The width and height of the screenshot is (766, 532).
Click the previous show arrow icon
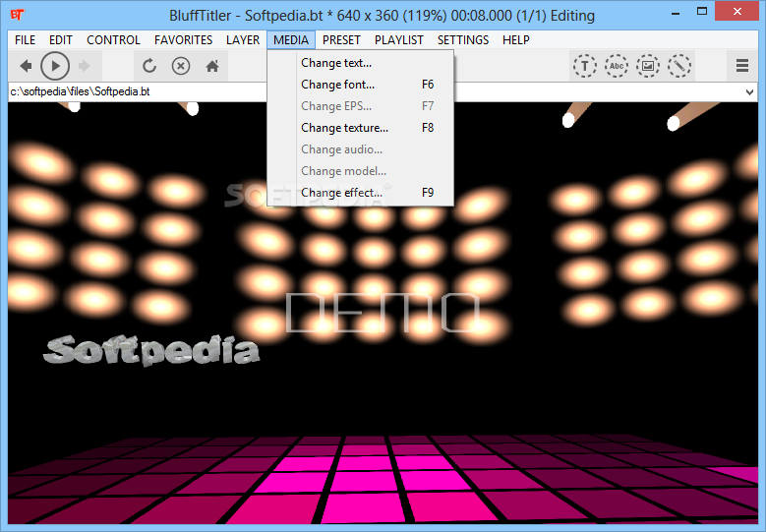coord(26,66)
